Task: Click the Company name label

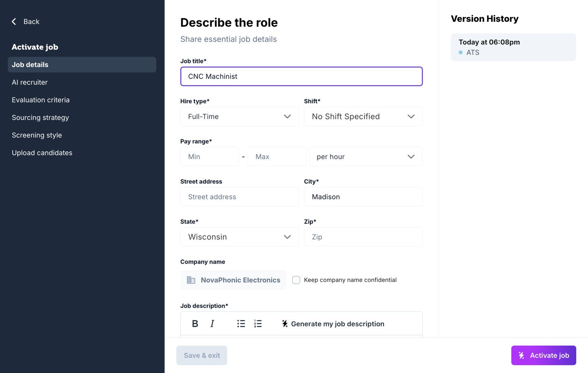Action: pos(203,262)
